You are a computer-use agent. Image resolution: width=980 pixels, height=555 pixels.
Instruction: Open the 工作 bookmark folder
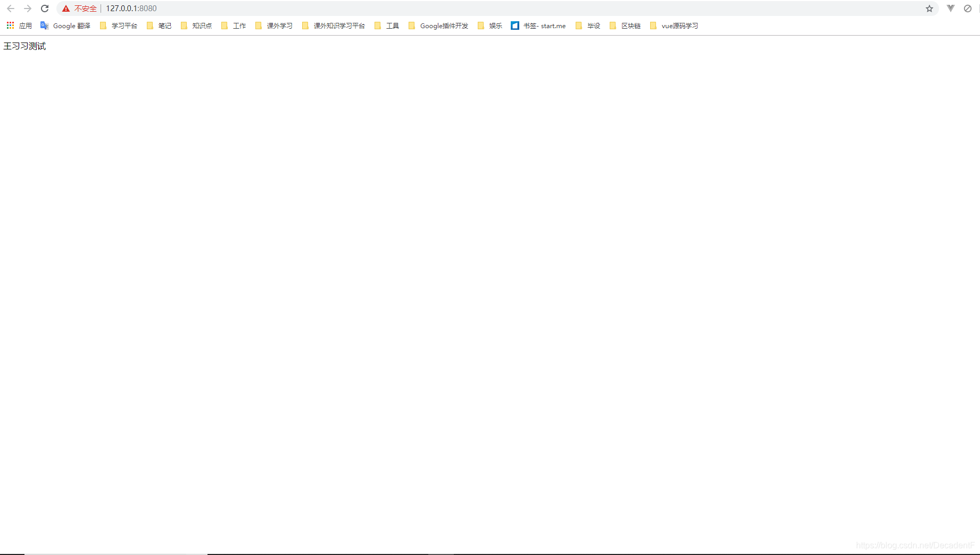point(234,26)
